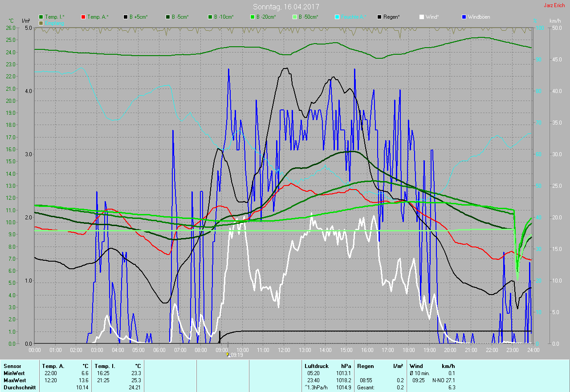Select the B -5cm legend color box

coord(168,17)
